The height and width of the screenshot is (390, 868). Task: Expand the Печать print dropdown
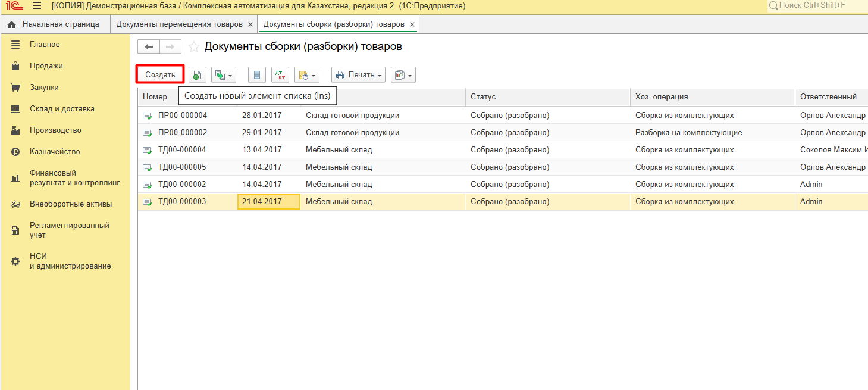(x=358, y=75)
